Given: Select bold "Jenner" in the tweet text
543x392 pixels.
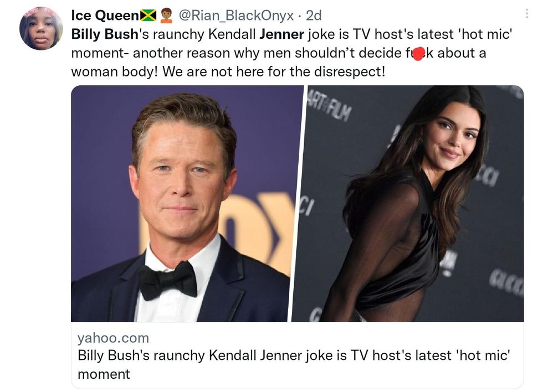Looking at the screenshot, I should click(281, 35).
